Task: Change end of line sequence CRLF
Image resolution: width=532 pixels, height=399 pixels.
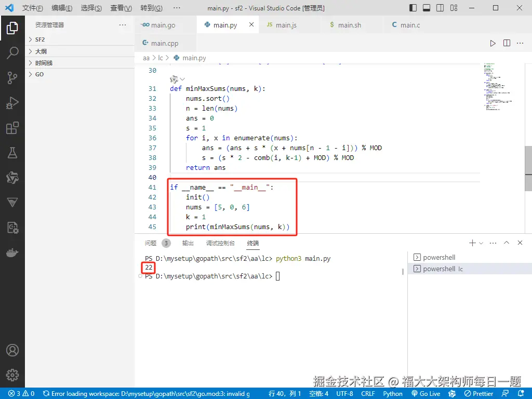Action: [x=368, y=394]
